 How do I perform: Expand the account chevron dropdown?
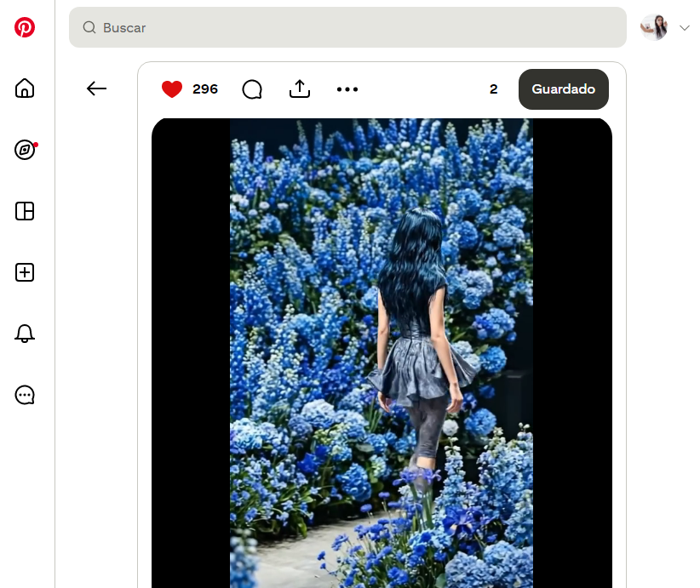tap(685, 28)
